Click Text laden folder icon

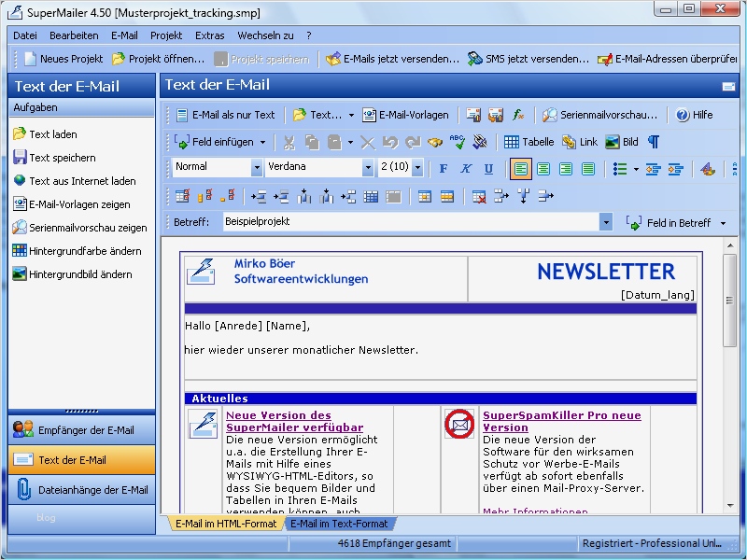(19, 133)
